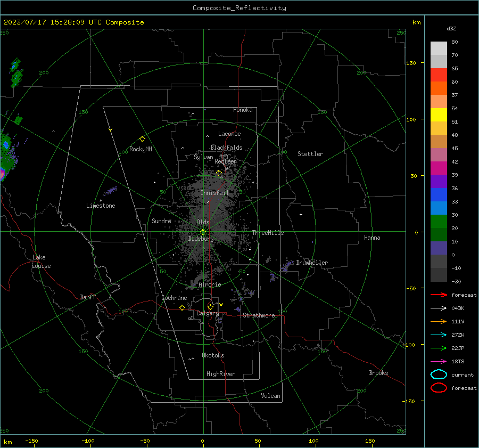Select the bright red 60-65 dBZ swatch
Viewport: 479px width, 448px height.
pos(439,75)
